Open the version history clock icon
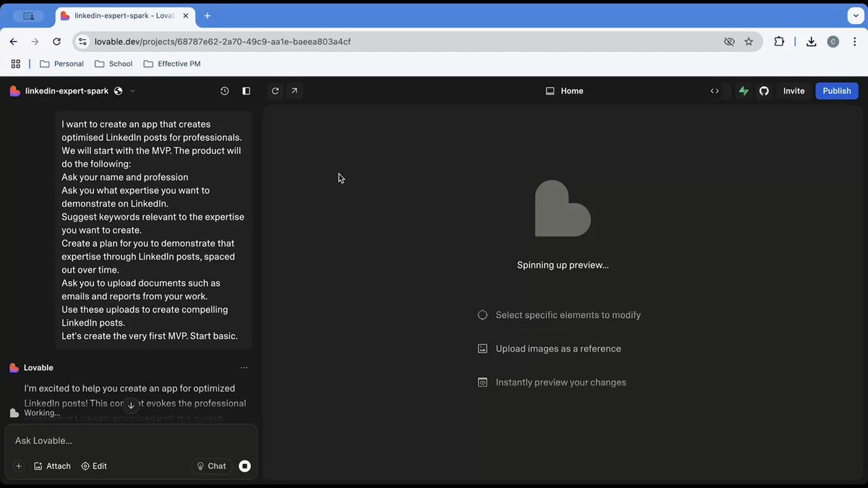Image resolution: width=868 pixels, height=488 pixels. [x=225, y=91]
